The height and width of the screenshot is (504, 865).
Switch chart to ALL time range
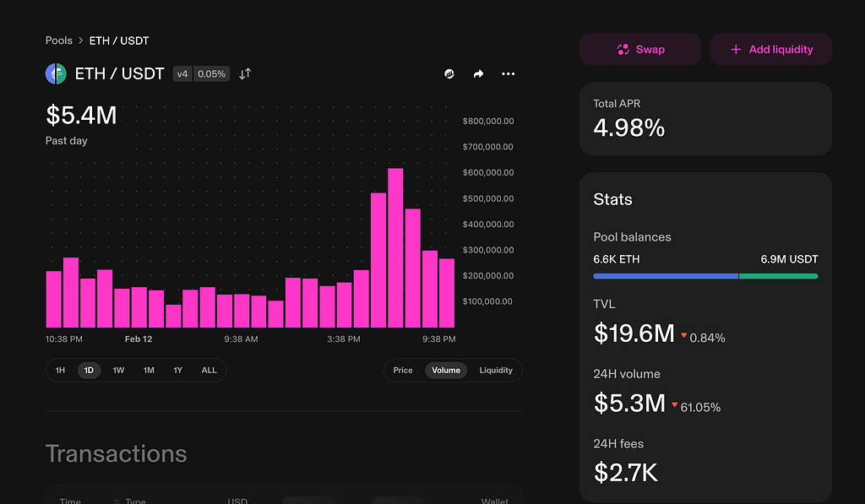[209, 370]
